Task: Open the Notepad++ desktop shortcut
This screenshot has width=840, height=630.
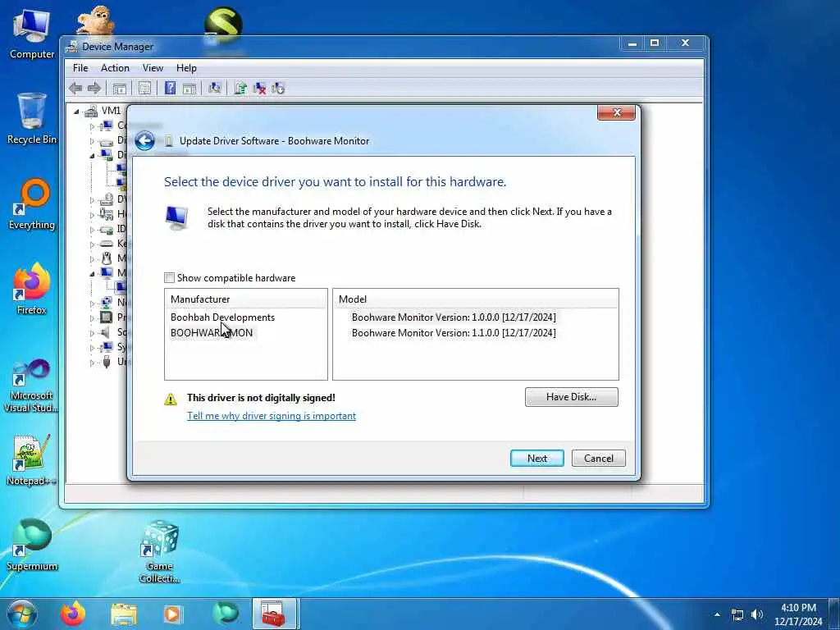Action: click(x=32, y=459)
